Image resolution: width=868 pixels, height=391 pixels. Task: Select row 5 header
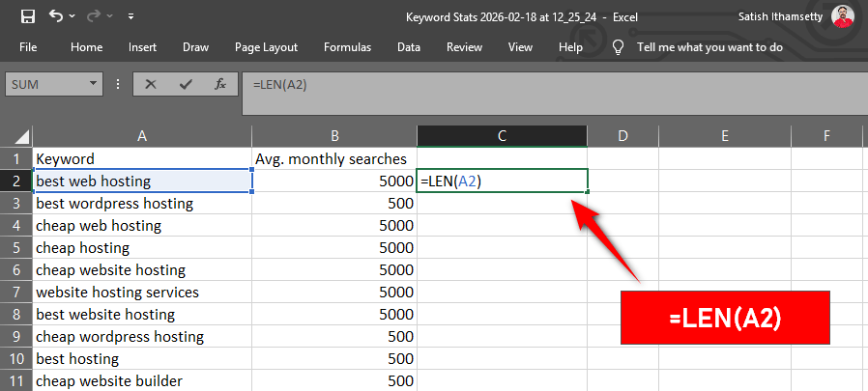(x=16, y=248)
